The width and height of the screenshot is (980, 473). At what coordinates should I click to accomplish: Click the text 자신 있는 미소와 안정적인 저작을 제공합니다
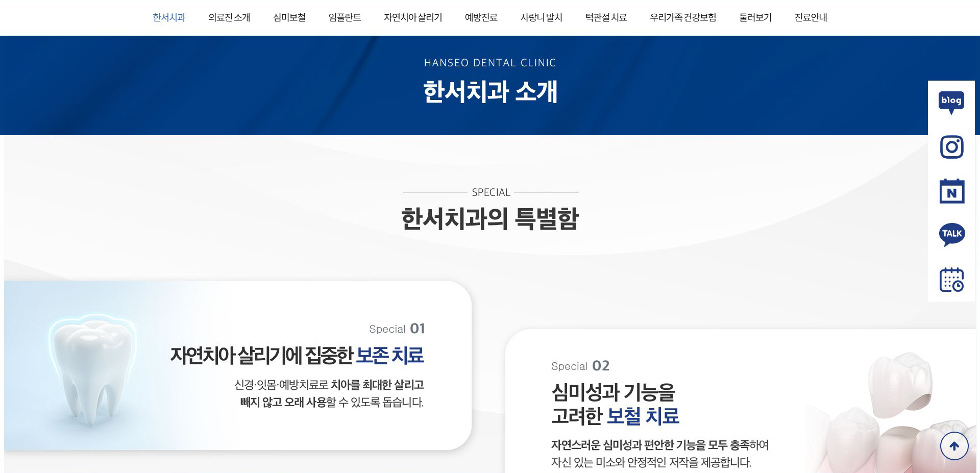(651, 462)
